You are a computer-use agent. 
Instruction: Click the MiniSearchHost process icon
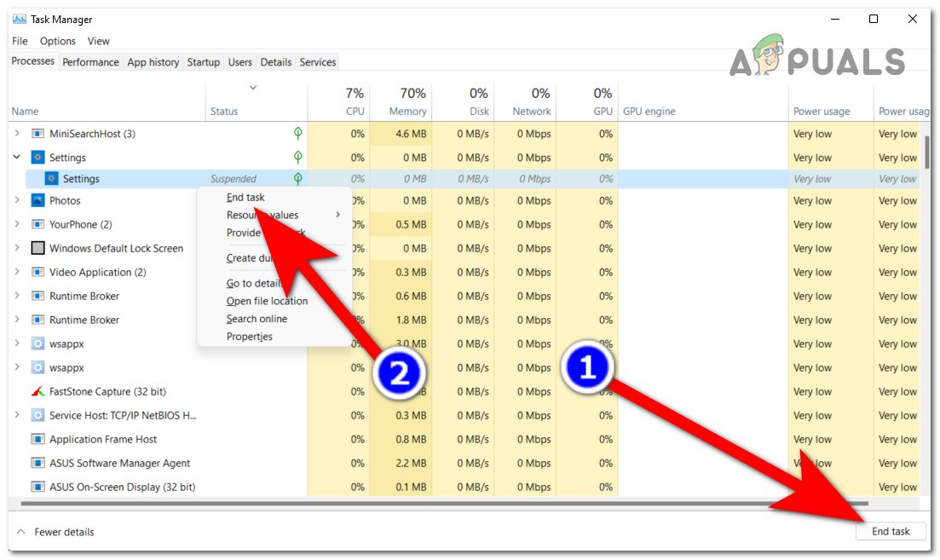tap(37, 134)
